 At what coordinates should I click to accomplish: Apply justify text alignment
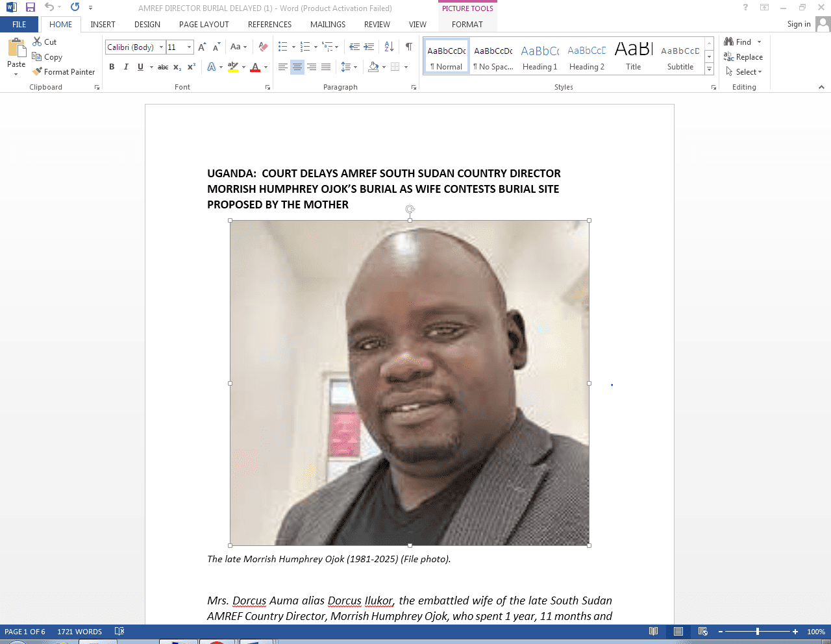pos(326,67)
